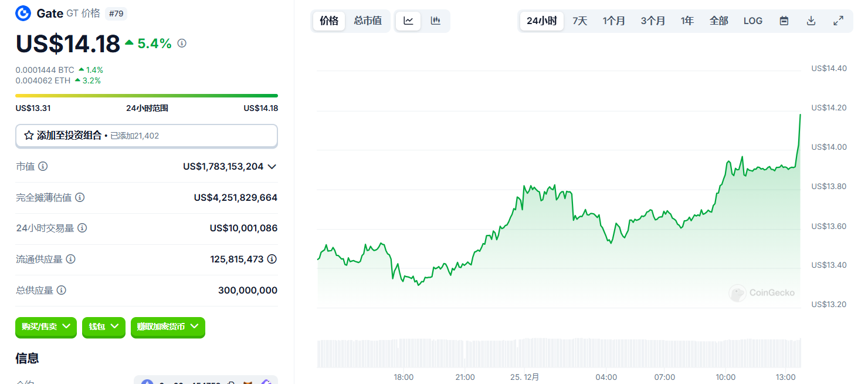
Task: Click info icon next to 24小时交易量
Action: (82, 228)
